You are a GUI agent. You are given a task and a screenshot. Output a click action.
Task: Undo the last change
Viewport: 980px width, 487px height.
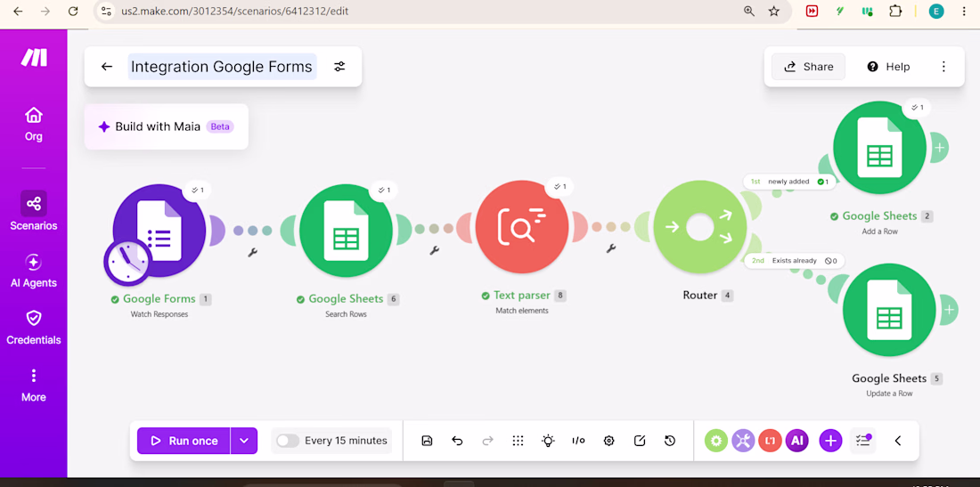[x=457, y=441]
